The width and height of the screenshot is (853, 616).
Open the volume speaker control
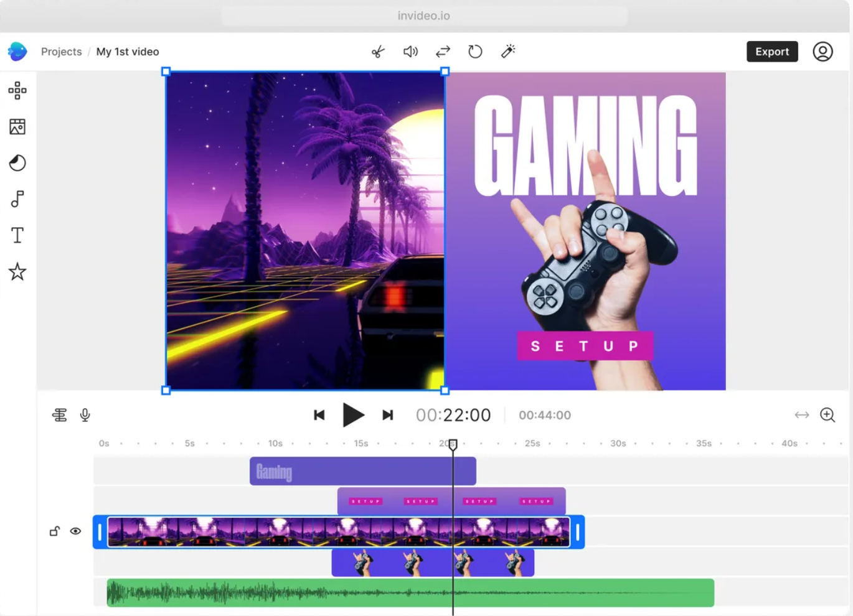(x=410, y=52)
